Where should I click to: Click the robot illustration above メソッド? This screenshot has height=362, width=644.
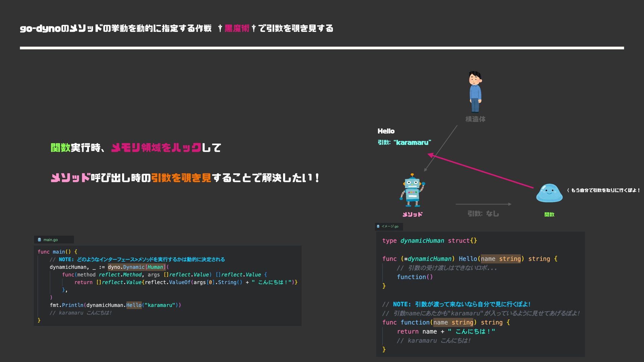coord(412,190)
